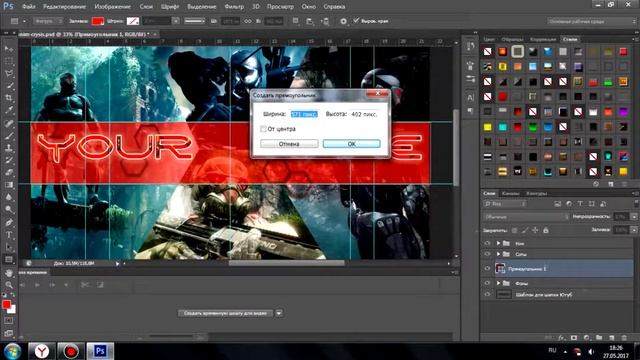Viewport: 640px width, 360px height.
Task: Expand the Фоны layer group
Action: [x=498, y=283]
